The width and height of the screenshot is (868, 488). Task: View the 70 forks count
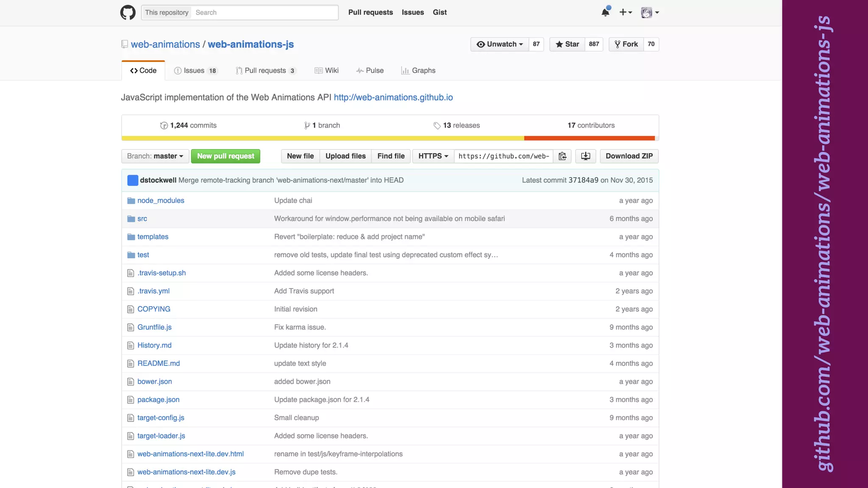tap(651, 44)
